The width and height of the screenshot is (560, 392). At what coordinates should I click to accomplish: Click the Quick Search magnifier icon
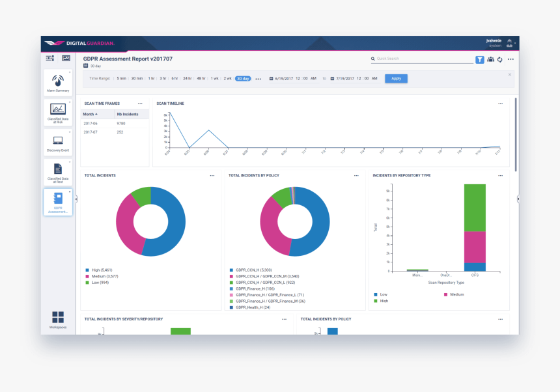pos(373,59)
